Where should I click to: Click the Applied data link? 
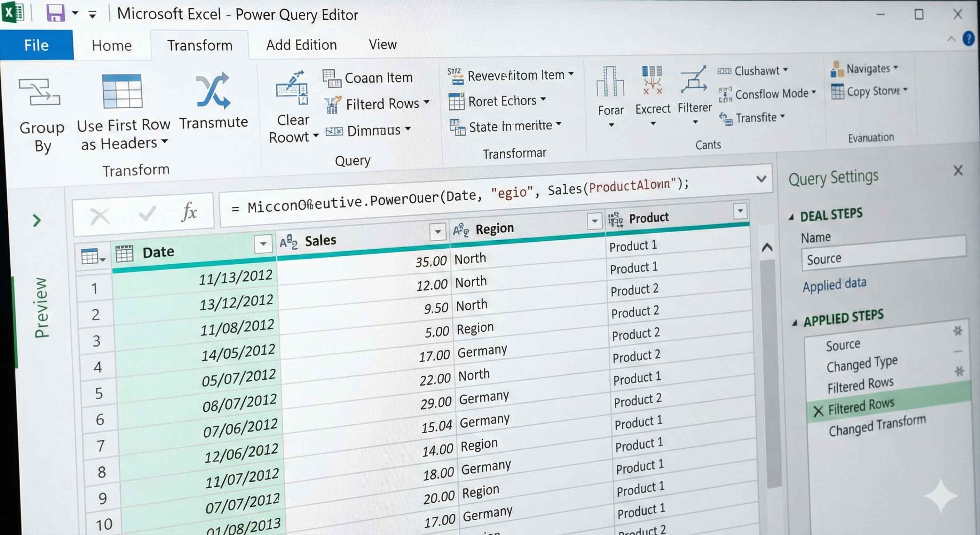[834, 285]
